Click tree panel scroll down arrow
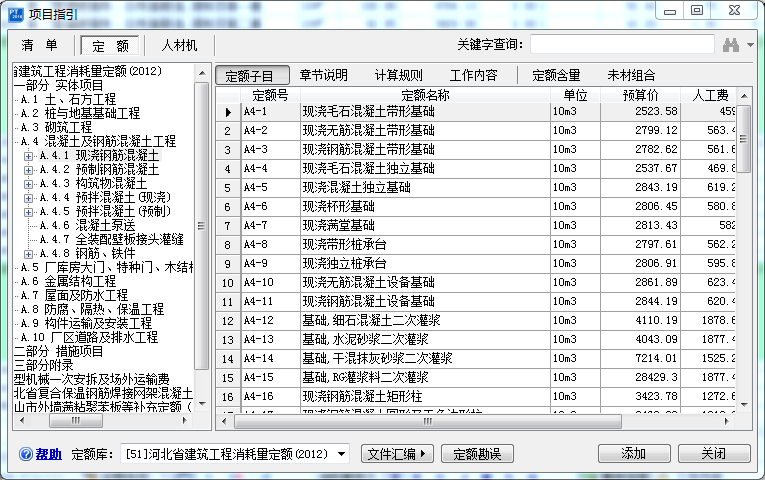Image resolution: width=765 pixels, height=480 pixels. [202, 404]
